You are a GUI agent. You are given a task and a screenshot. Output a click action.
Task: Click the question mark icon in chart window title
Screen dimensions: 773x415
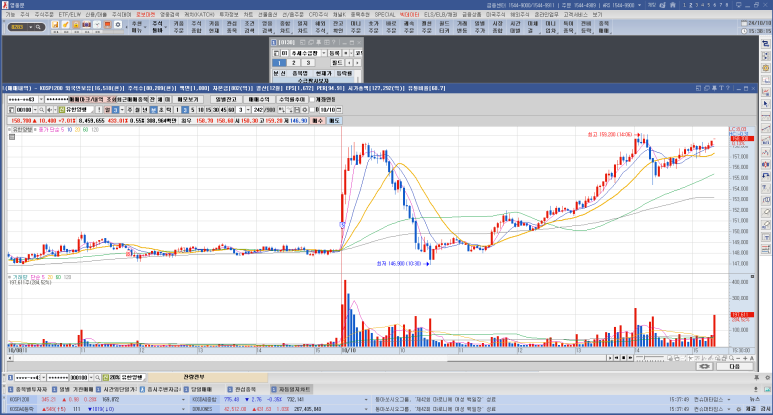(x=727, y=88)
